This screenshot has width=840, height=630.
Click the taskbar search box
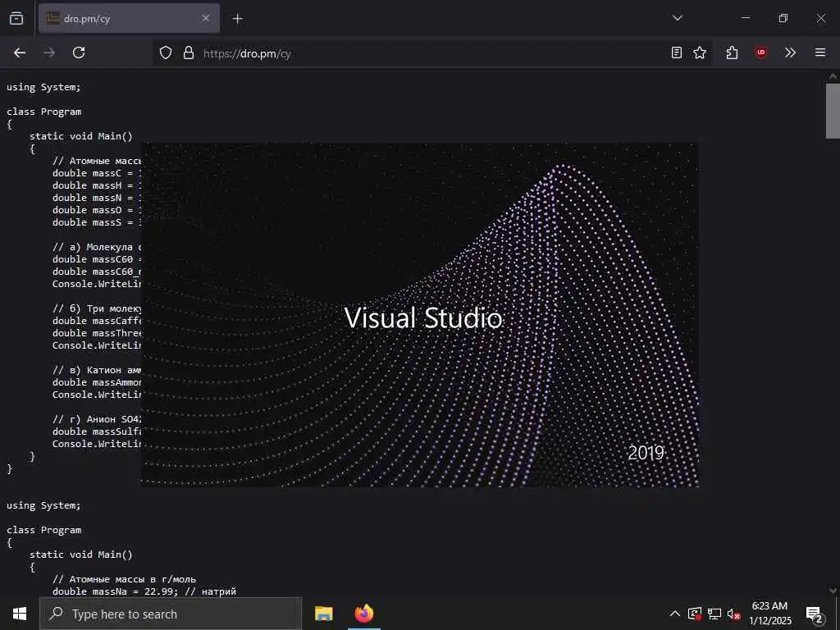pos(171,614)
